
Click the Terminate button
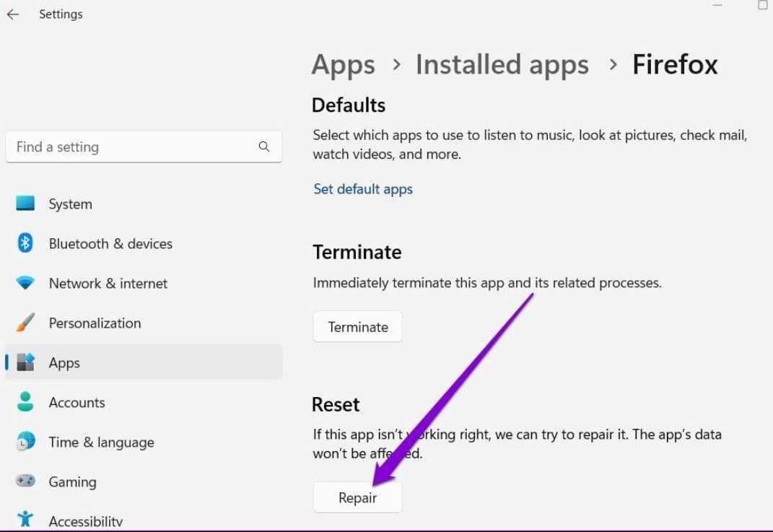pos(357,326)
